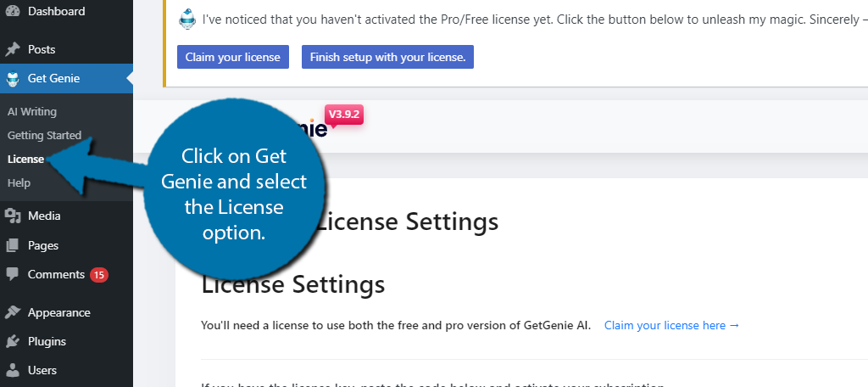Click the Dashboard gauge icon
The width and height of the screenshot is (868, 387).
click(12, 11)
